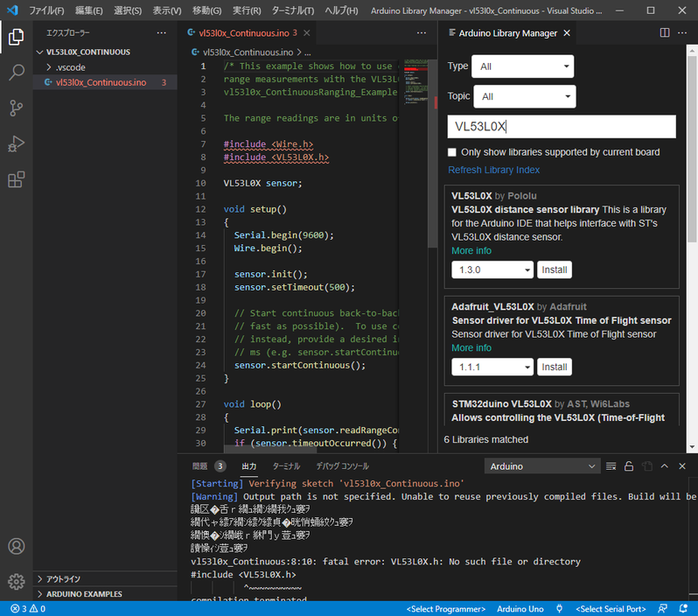
Task: Click vl53l0x_Continuous.ino in the breadcrumb
Action: (x=248, y=52)
